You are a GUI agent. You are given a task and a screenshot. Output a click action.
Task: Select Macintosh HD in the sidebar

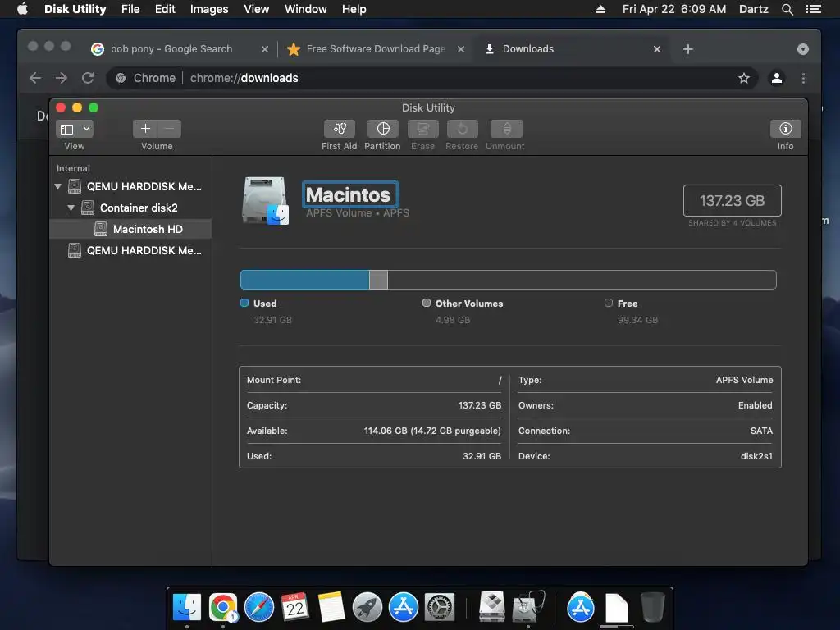[x=130, y=230]
